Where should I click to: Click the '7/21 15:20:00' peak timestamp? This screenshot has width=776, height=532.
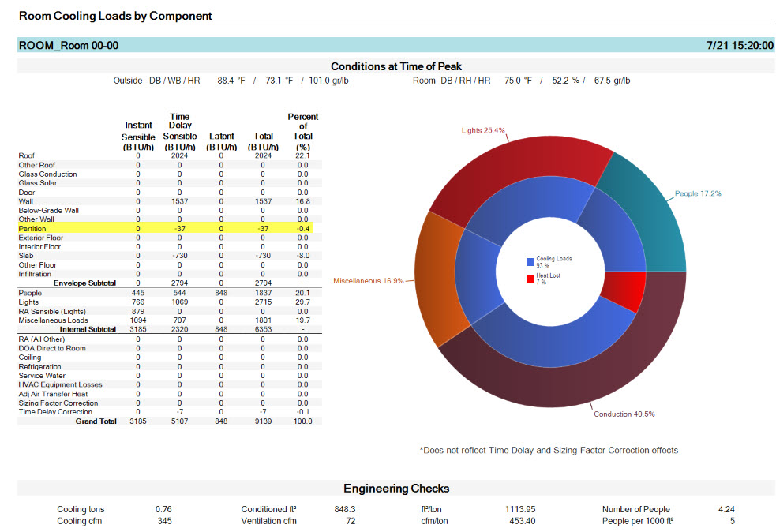click(740, 46)
